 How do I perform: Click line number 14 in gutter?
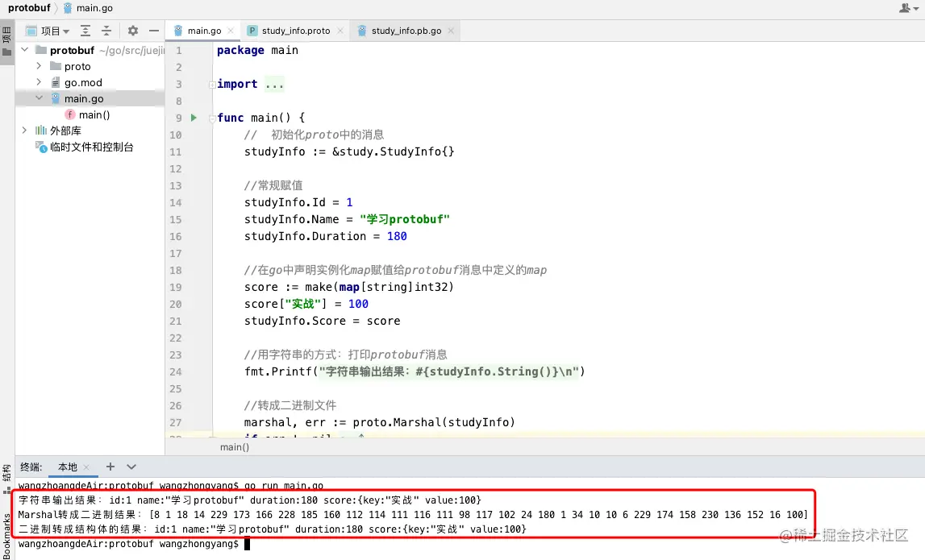click(x=176, y=202)
